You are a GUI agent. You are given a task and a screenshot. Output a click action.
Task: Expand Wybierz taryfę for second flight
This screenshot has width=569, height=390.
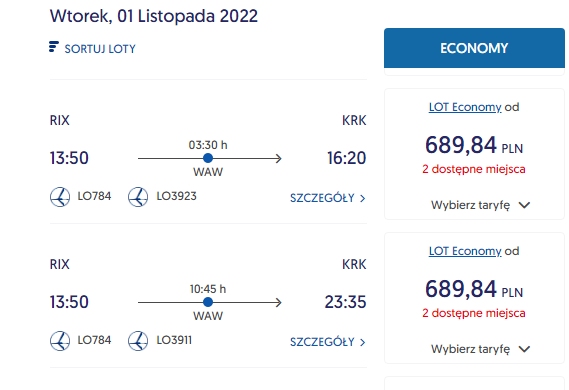480,349
